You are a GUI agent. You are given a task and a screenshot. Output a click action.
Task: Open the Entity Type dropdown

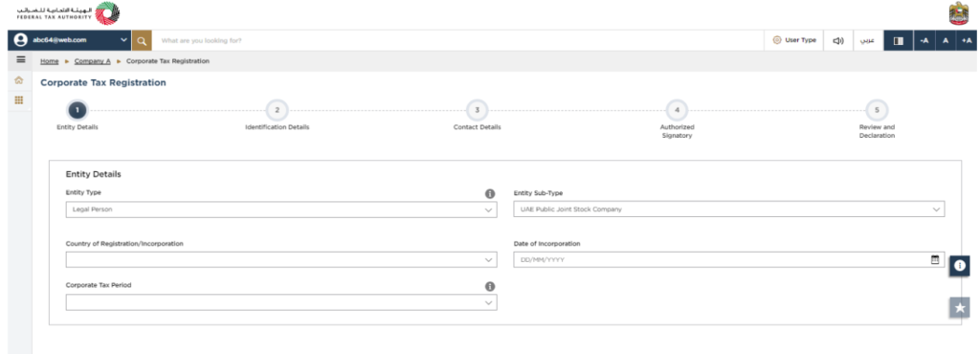281,210
